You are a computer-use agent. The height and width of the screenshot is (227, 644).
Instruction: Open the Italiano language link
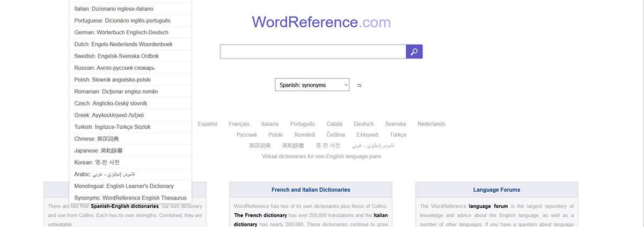[x=270, y=124]
